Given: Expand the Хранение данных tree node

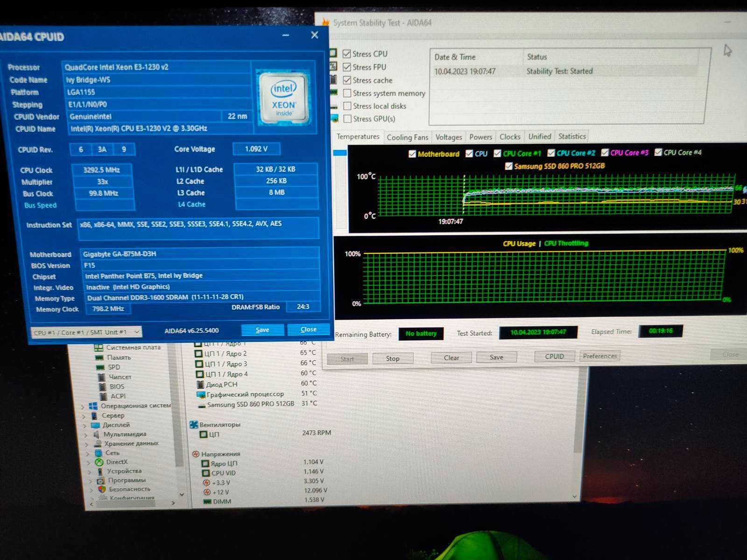Looking at the screenshot, I should point(86,444).
